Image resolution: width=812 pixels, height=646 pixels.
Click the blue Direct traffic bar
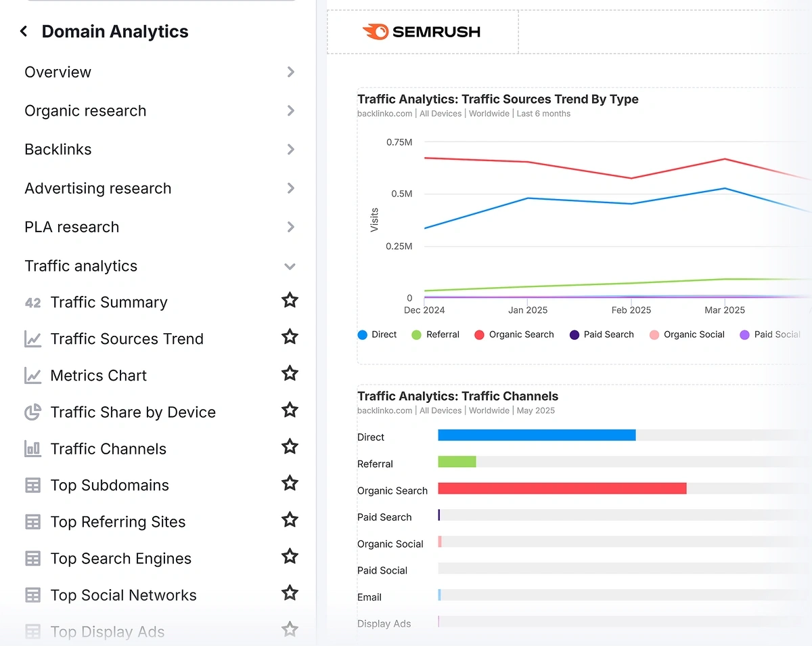coord(537,435)
